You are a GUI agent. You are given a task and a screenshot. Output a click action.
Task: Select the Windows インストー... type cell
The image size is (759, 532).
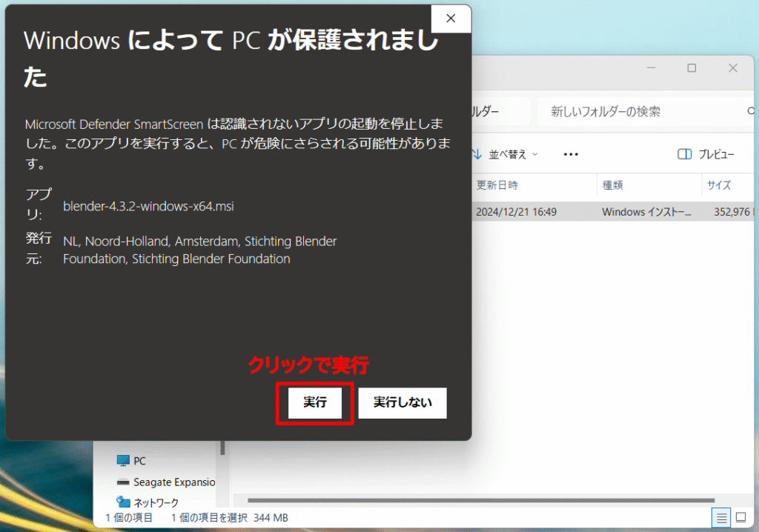coord(646,212)
